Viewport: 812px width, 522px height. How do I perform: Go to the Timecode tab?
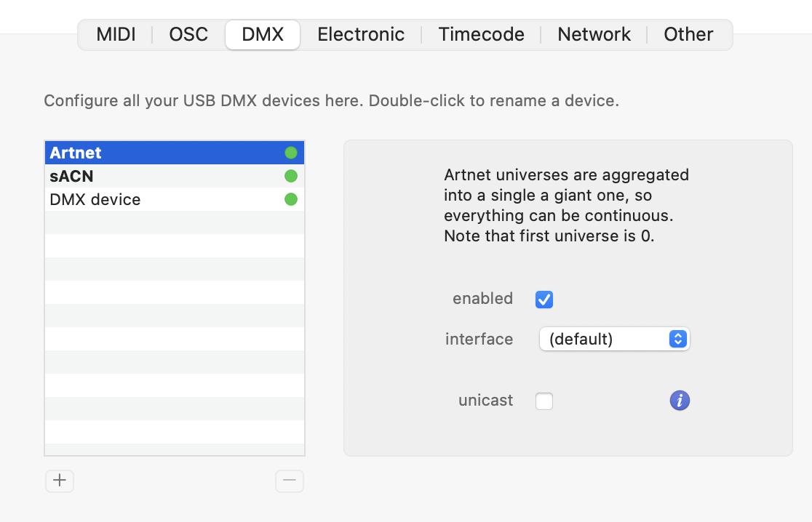[482, 34]
